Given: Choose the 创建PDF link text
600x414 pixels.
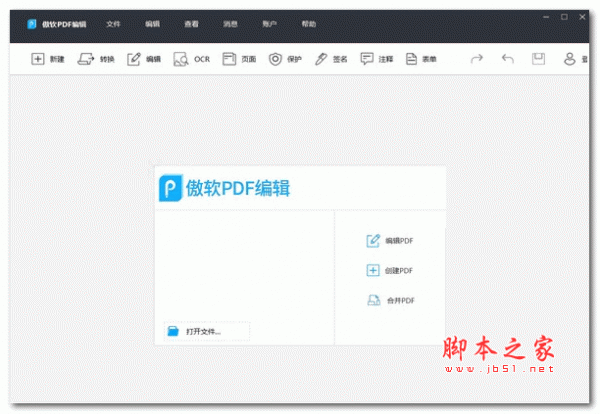Looking at the screenshot, I should [x=399, y=271].
